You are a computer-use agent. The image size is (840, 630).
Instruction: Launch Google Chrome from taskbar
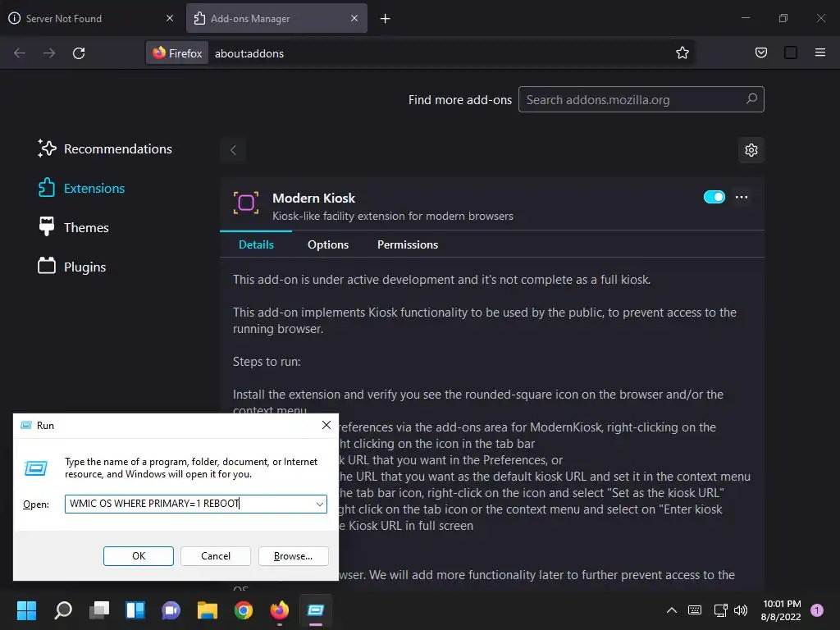pos(243,609)
